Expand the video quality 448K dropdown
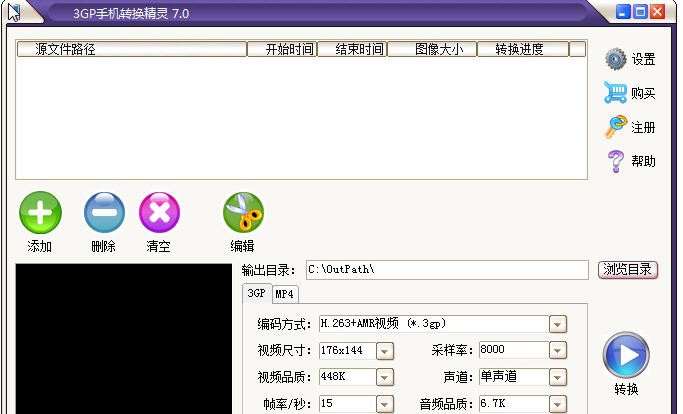 pos(385,377)
